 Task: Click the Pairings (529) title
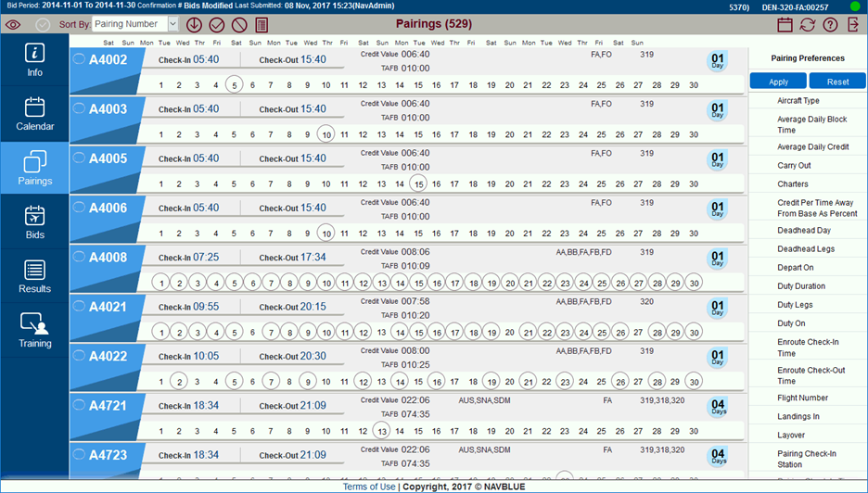pyautogui.click(x=434, y=24)
